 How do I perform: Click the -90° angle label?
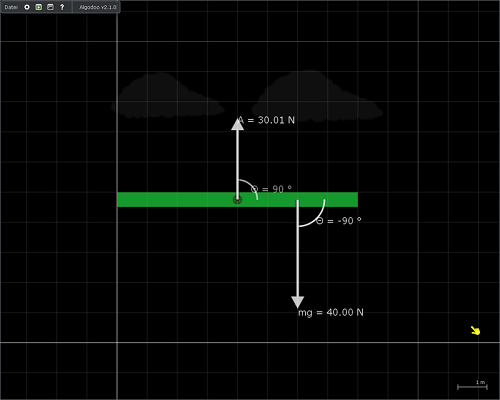click(338, 221)
